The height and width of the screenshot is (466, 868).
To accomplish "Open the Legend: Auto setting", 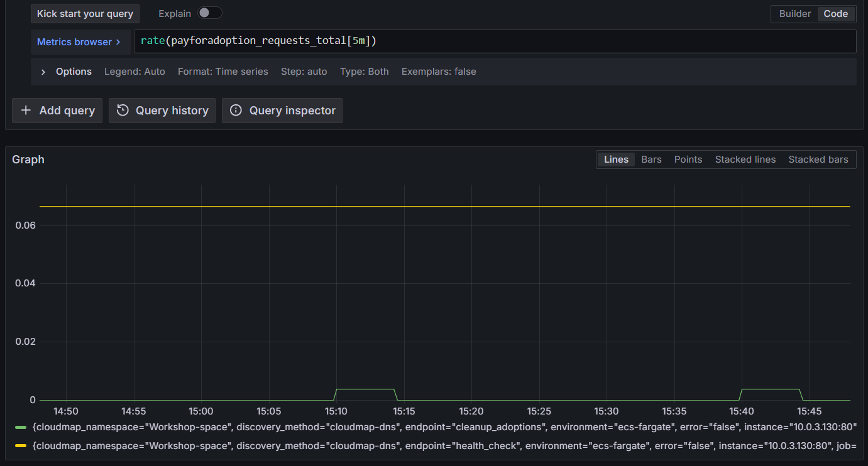I will (x=135, y=72).
